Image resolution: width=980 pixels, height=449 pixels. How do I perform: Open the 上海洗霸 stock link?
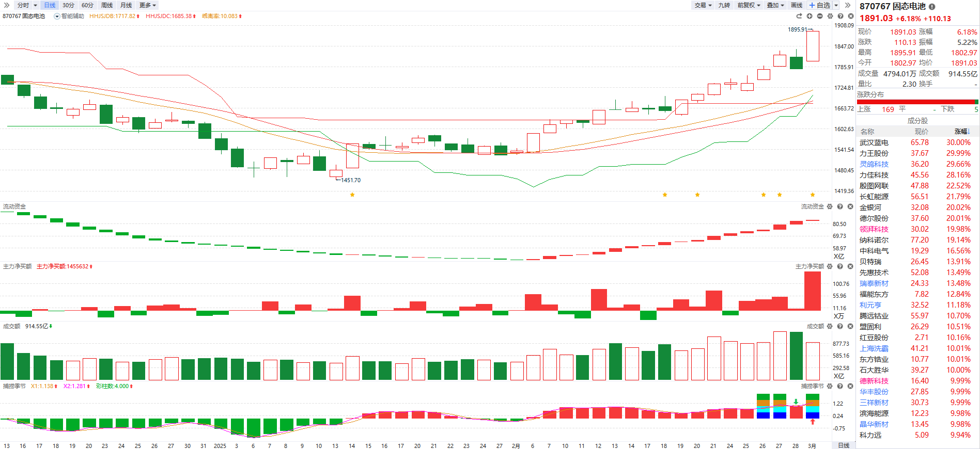pyautogui.click(x=874, y=348)
